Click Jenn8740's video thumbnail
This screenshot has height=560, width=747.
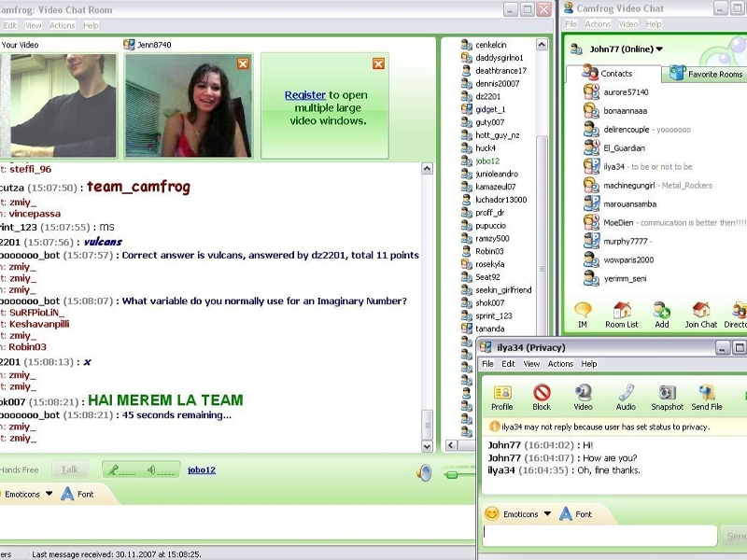(x=189, y=105)
